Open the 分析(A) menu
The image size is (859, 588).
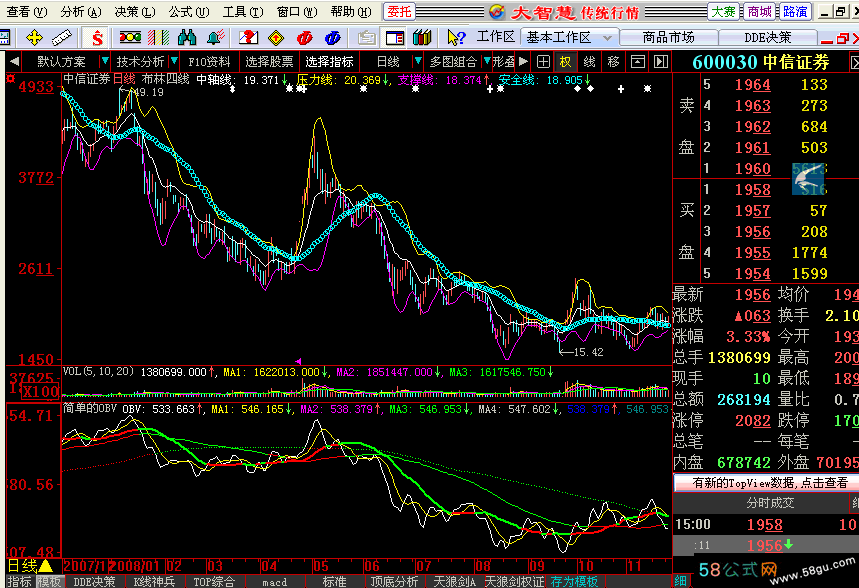coord(81,12)
